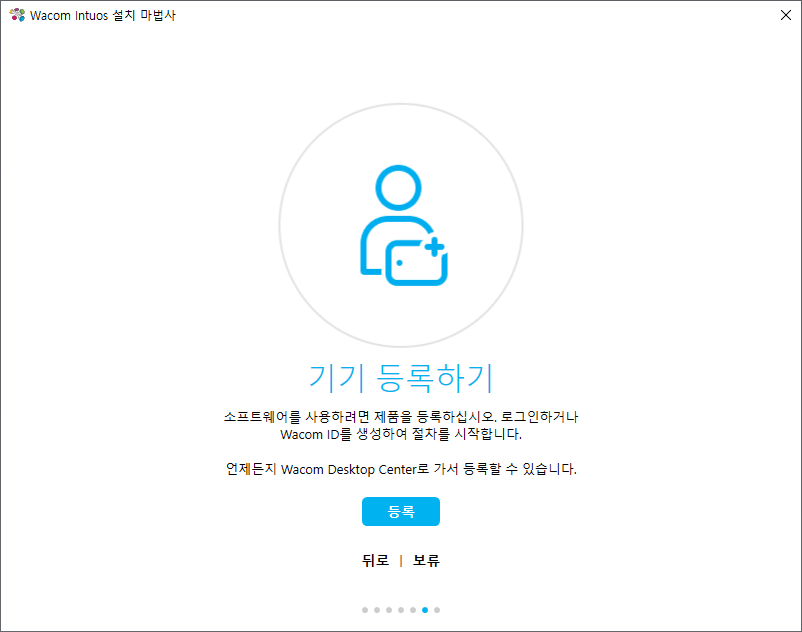Image resolution: width=802 pixels, height=632 pixels.
Task: Click the highlighted sixth page indicator dot
Action: click(x=425, y=610)
